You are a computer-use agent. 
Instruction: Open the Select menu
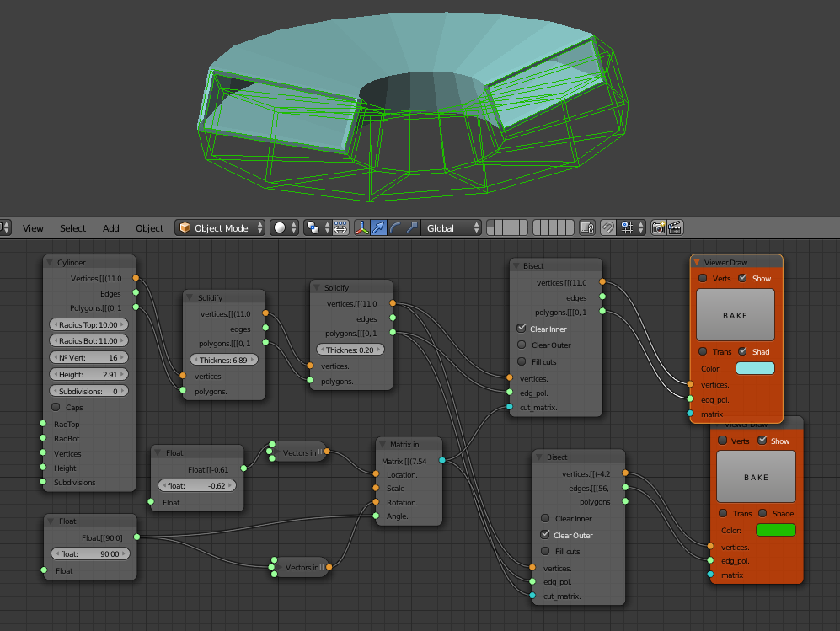[x=72, y=228]
